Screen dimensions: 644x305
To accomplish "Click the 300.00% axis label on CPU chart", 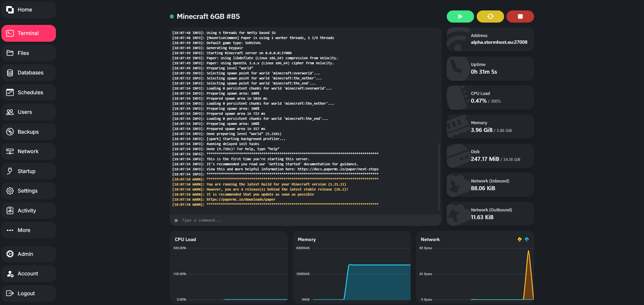I will pos(180,248).
